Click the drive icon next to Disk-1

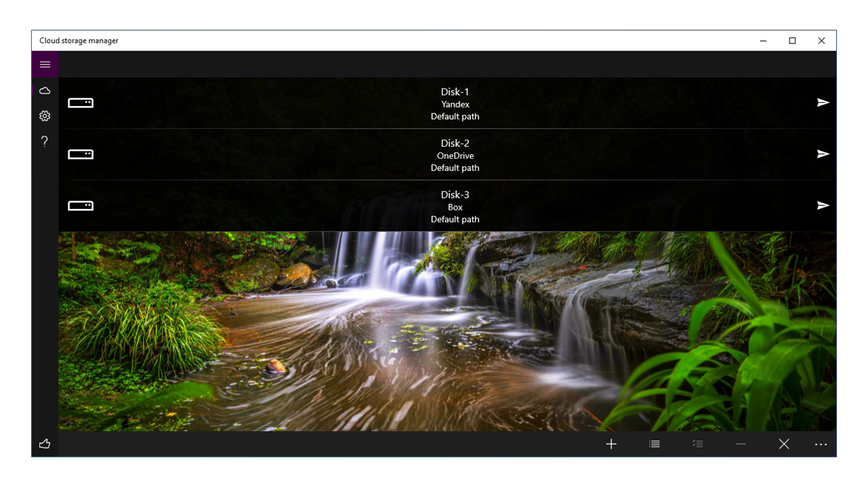coord(81,103)
